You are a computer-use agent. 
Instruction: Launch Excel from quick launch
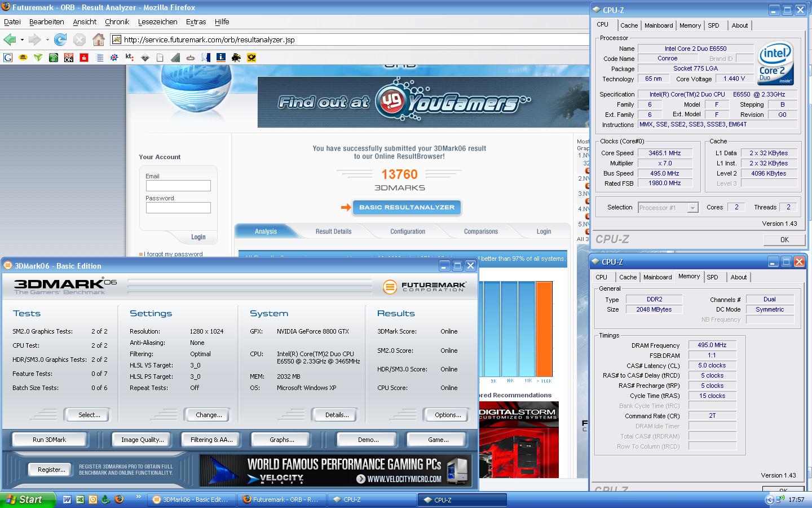80,500
